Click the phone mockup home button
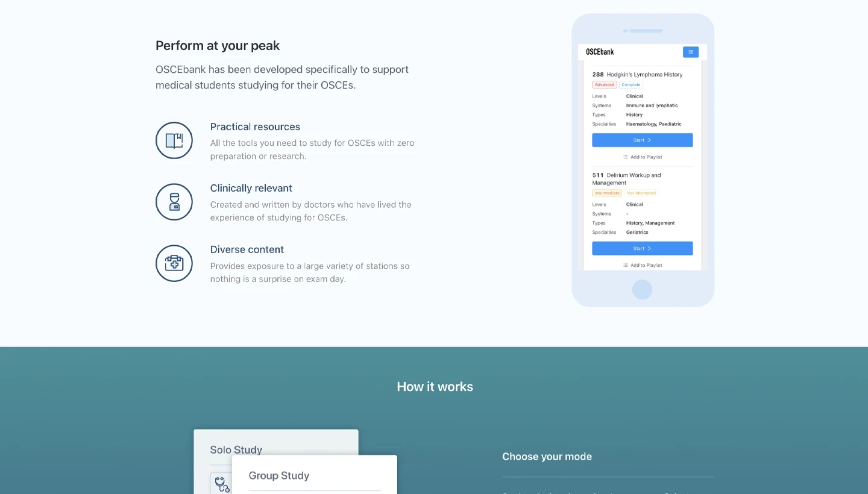Viewport: 868px width, 494px height. (x=643, y=289)
